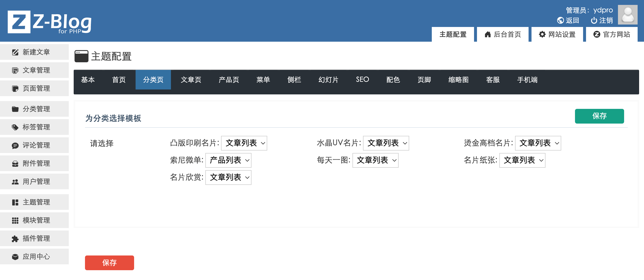Open the SEO settings tab
This screenshot has width=644, height=280.
click(362, 80)
